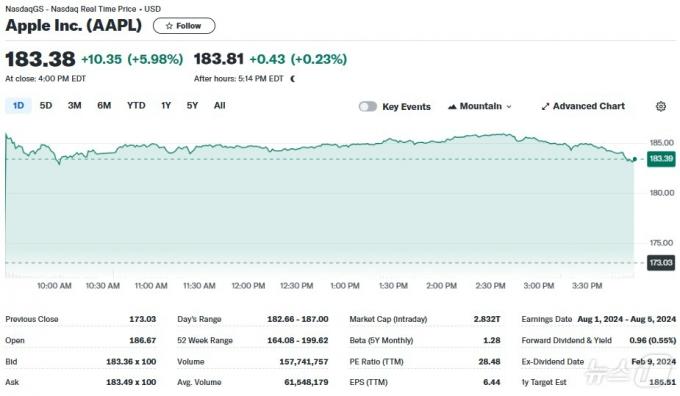Select the All time range

click(219, 105)
